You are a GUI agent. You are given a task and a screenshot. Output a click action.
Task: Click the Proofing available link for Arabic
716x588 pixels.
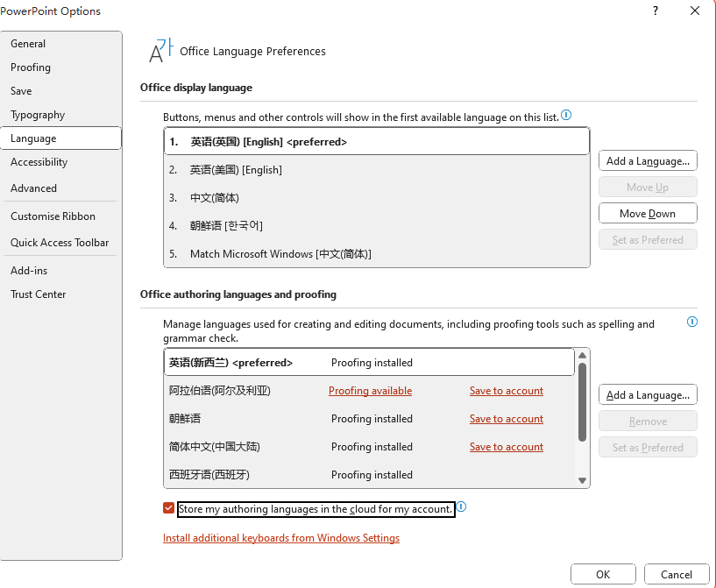tap(370, 391)
